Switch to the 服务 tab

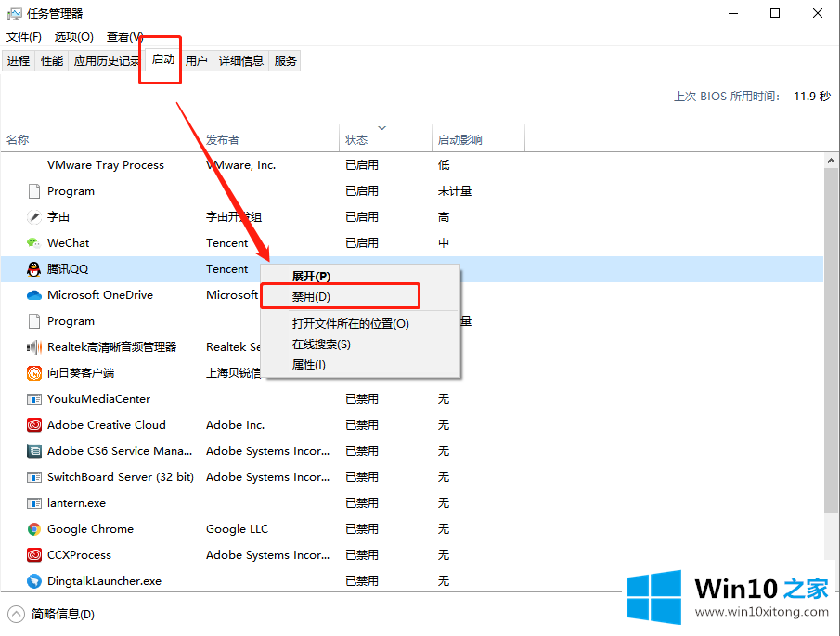(x=285, y=61)
